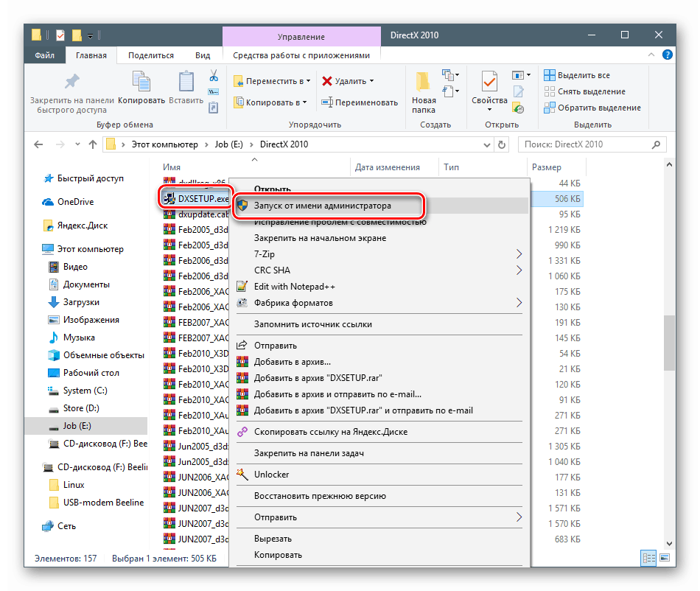Click Этот компьютер in the address path
This screenshot has width=700, height=591.
164,144
